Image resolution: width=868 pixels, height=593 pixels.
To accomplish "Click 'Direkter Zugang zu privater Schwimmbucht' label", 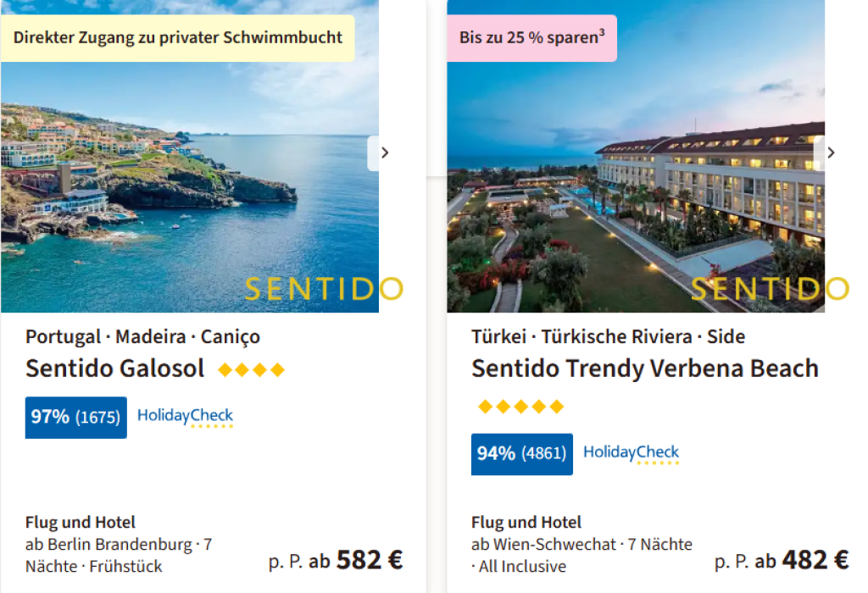I will point(178,38).
